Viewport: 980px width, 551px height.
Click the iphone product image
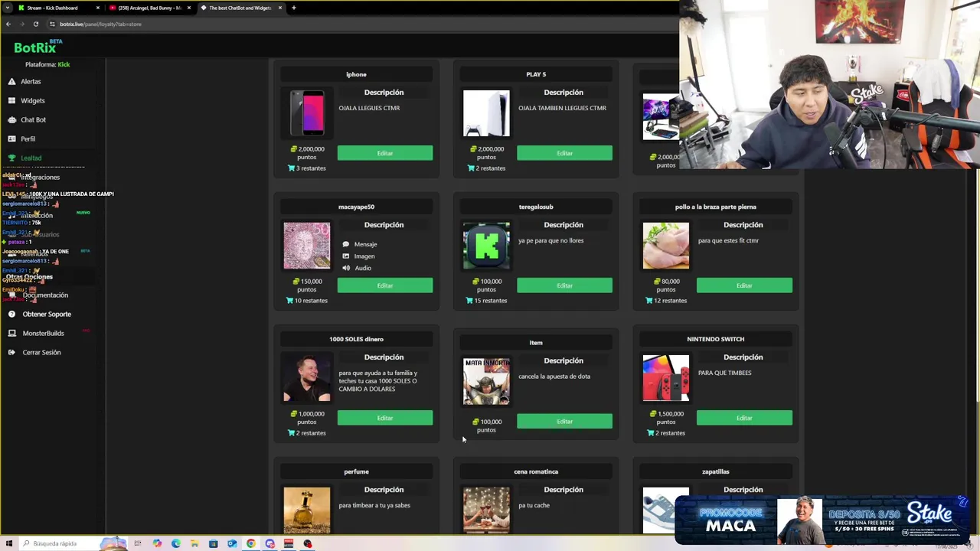pyautogui.click(x=307, y=113)
